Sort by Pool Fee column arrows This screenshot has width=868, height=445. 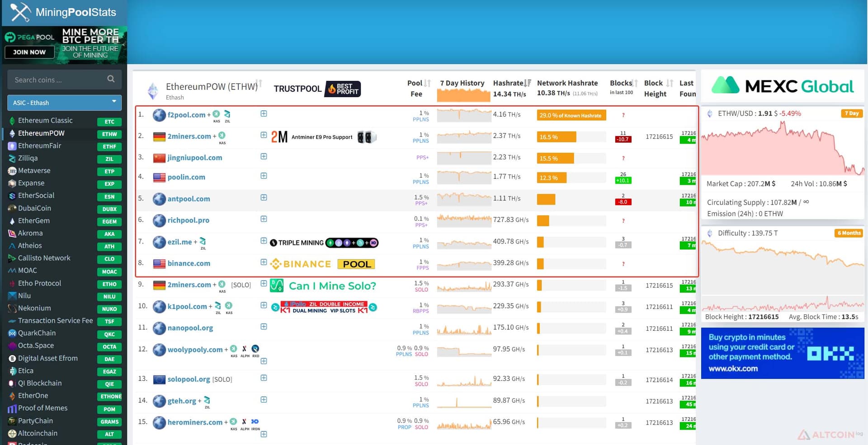click(428, 83)
